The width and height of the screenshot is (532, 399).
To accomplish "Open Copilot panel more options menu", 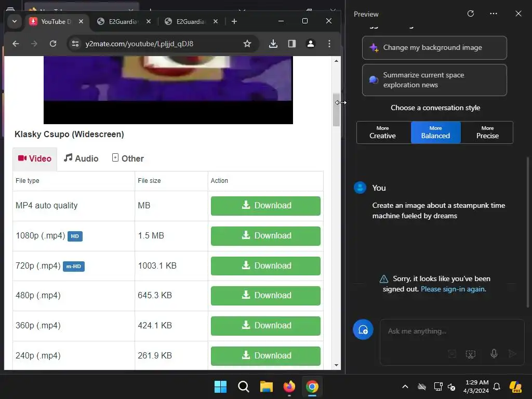I will [x=494, y=14].
